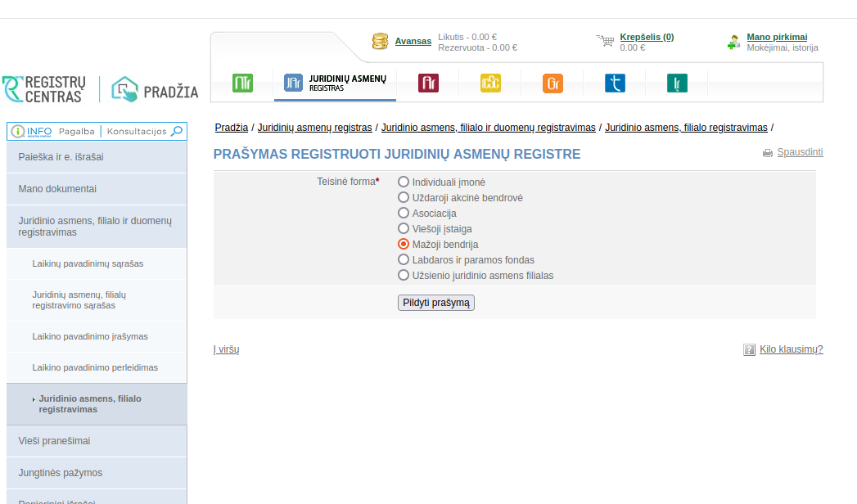857x504 pixels.
Task: Open the dark red AR register icon
Action: [x=428, y=83]
